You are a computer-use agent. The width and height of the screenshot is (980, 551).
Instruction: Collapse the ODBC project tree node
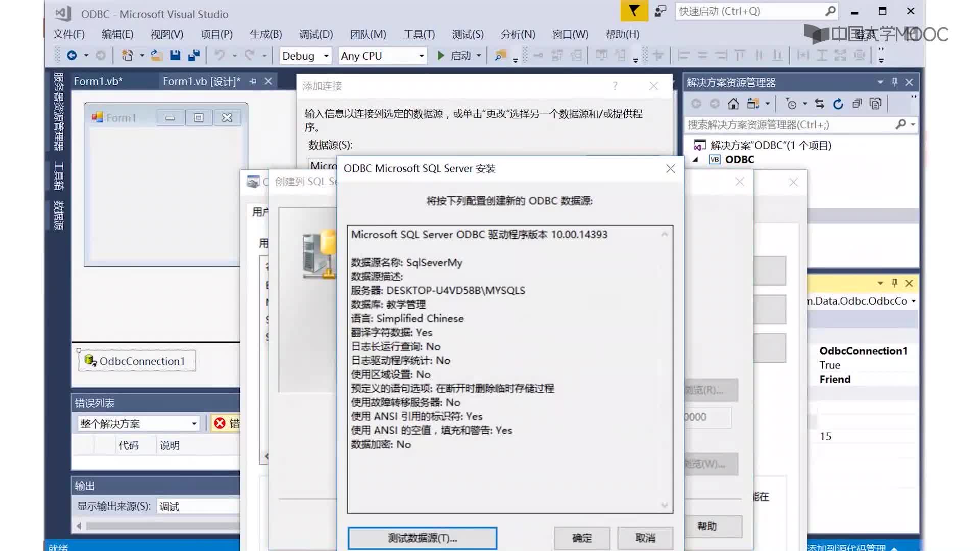click(x=695, y=160)
